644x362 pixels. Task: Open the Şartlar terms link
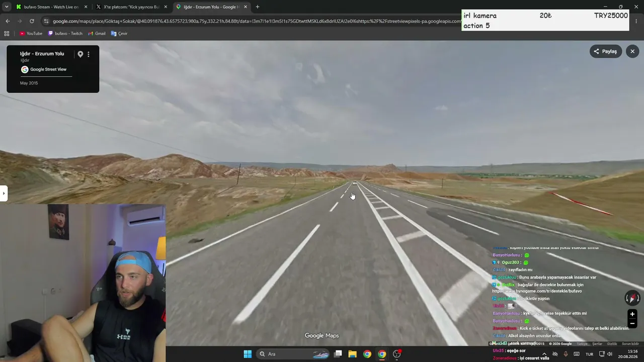click(597, 344)
